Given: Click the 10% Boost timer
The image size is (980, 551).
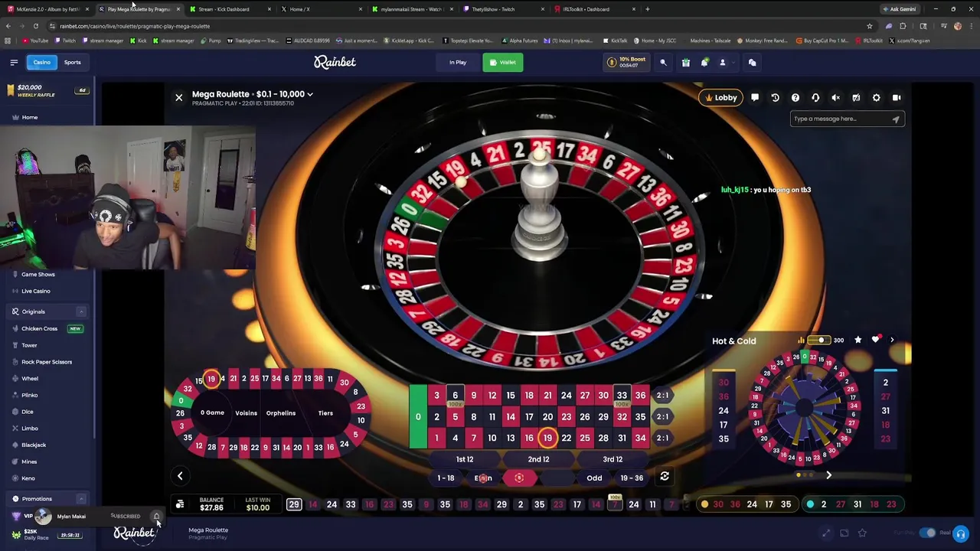Looking at the screenshot, I should [626, 62].
